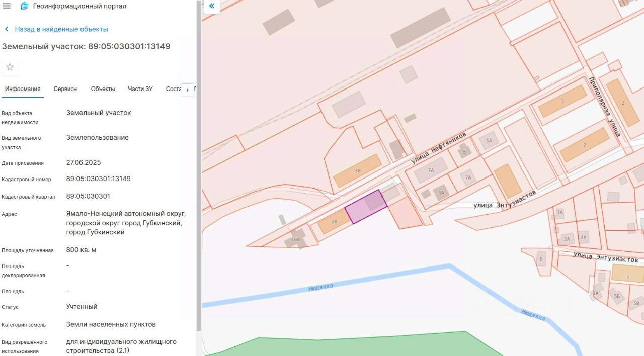The image size is (644, 356).
Task: Click the Земли населенных пунктов value
Action: 111,324
